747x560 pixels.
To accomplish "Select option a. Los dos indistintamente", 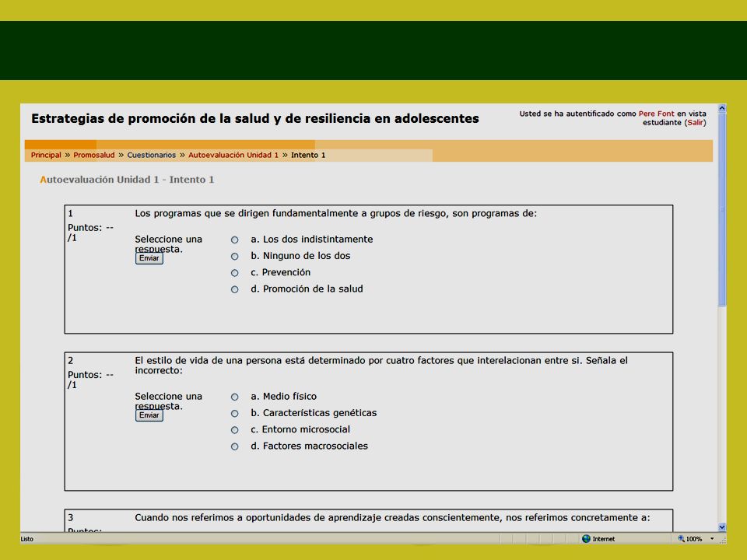I will [x=234, y=240].
